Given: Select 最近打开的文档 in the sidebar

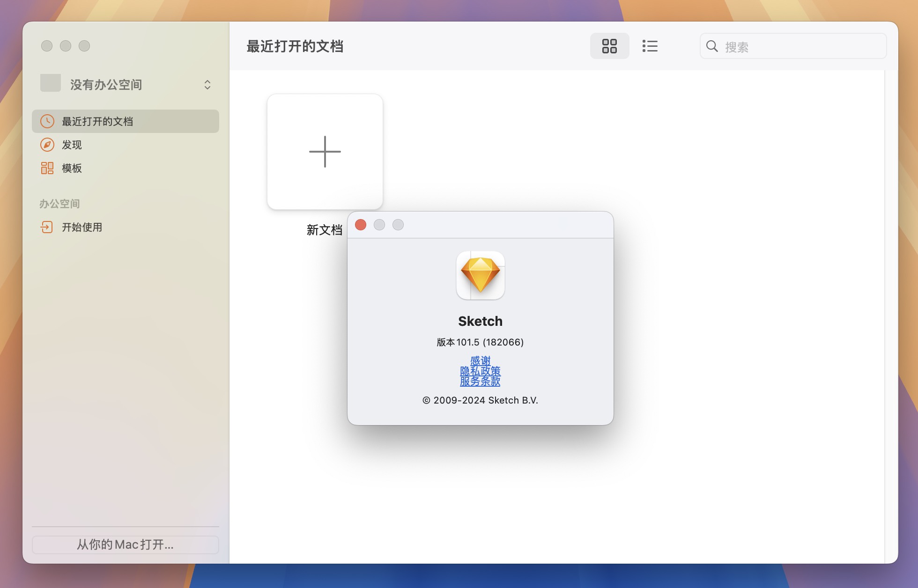Looking at the screenshot, I should 126,121.
